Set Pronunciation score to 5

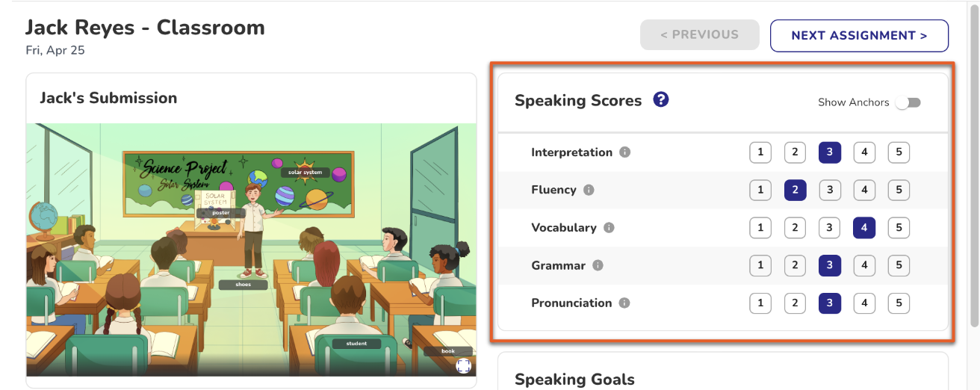(x=899, y=303)
